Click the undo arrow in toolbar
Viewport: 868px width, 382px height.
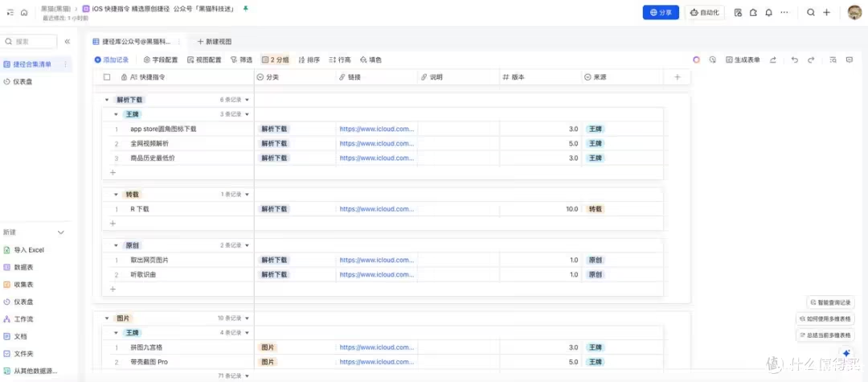795,60
